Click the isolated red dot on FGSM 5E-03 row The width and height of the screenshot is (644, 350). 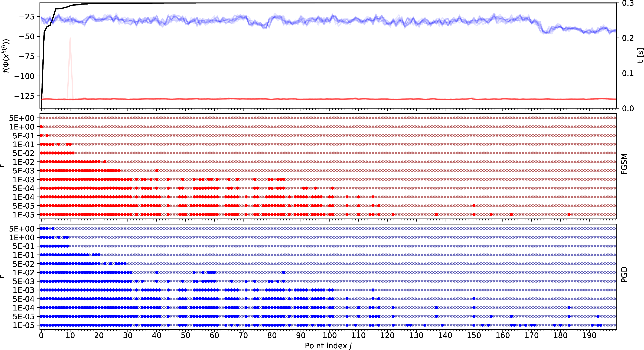tap(157, 170)
